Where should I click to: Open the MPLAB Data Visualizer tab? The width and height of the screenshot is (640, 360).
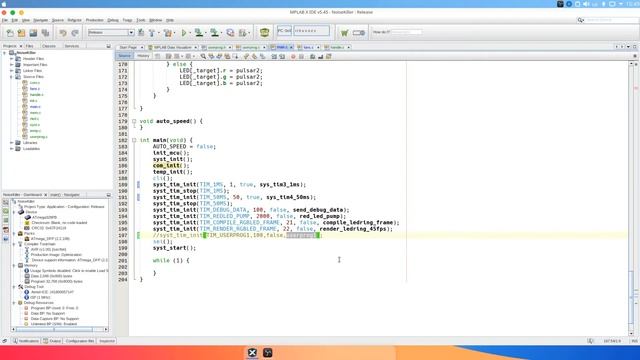coord(172,47)
